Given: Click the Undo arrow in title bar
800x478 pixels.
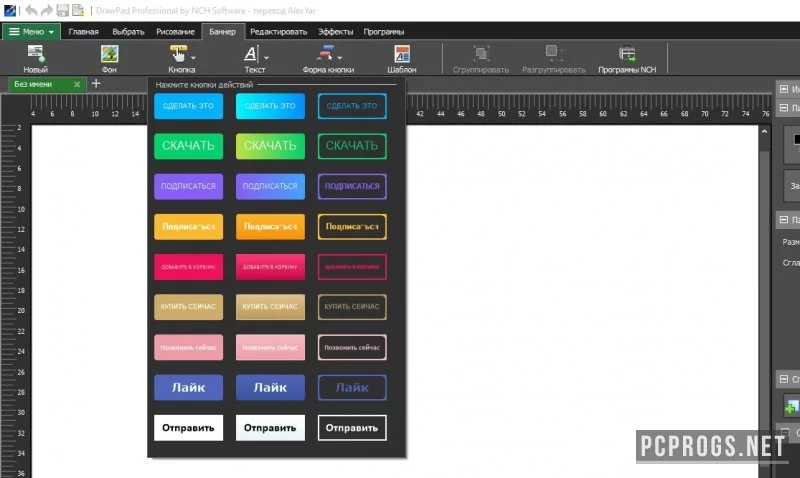Looking at the screenshot, I should (31, 10).
